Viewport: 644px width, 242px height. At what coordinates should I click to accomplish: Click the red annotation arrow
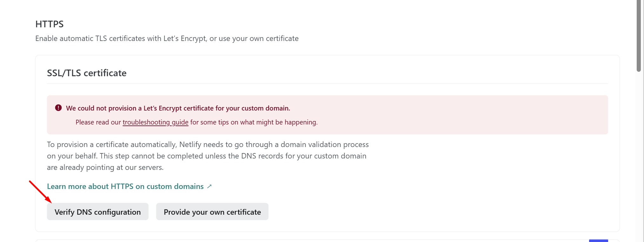40,192
